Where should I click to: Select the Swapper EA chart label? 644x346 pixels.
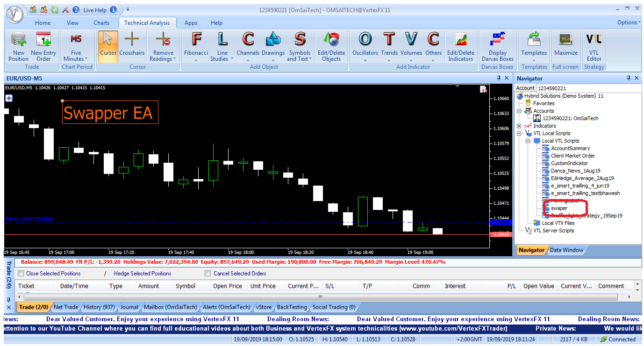point(110,112)
